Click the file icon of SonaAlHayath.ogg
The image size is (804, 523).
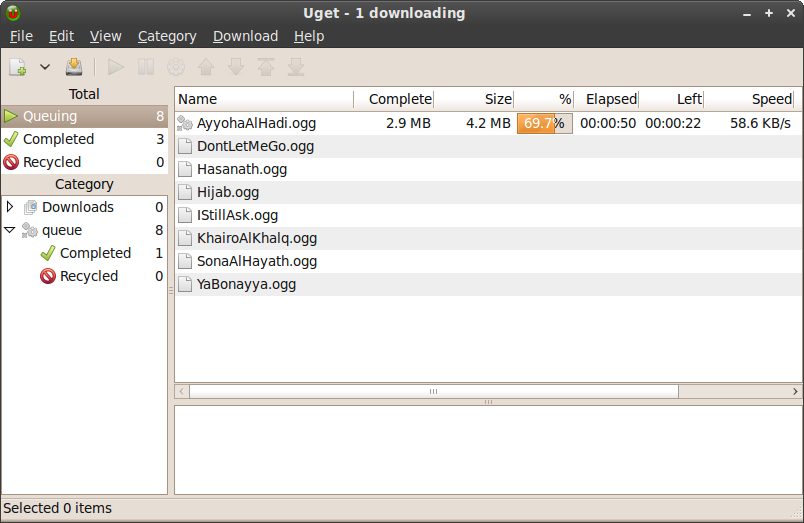(185, 262)
